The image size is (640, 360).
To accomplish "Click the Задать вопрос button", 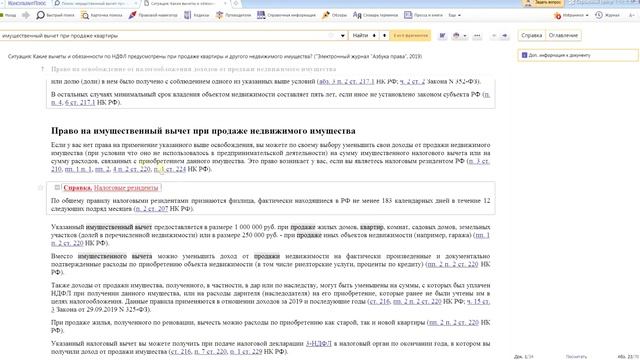I will (543, 3).
